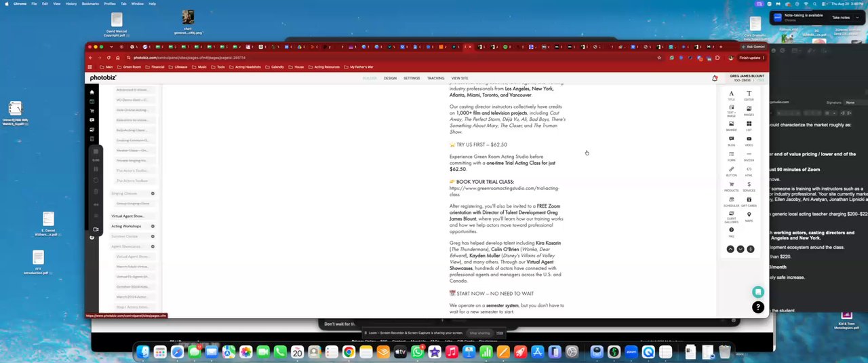Click the trial-acting-class URL in content
Viewport: 868px width, 363px height.
(x=504, y=191)
